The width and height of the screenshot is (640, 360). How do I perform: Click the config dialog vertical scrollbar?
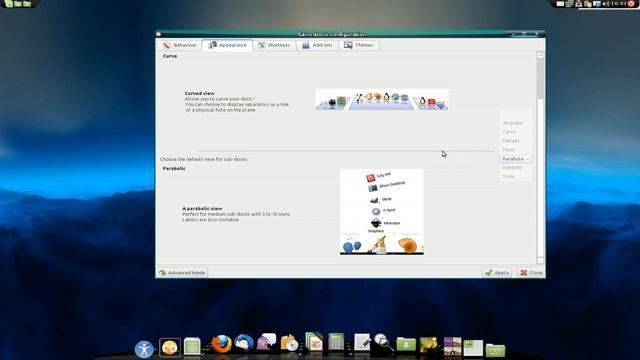(x=540, y=158)
